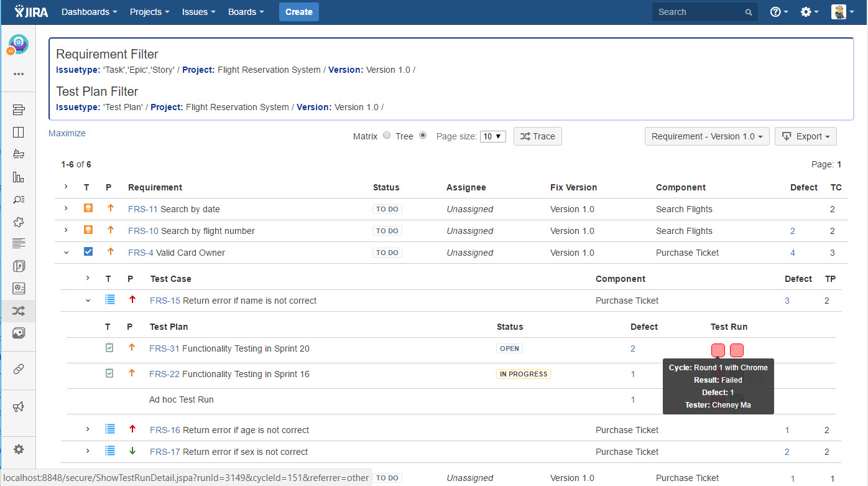Open the Backlog icon in sidebar

click(x=18, y=110)
